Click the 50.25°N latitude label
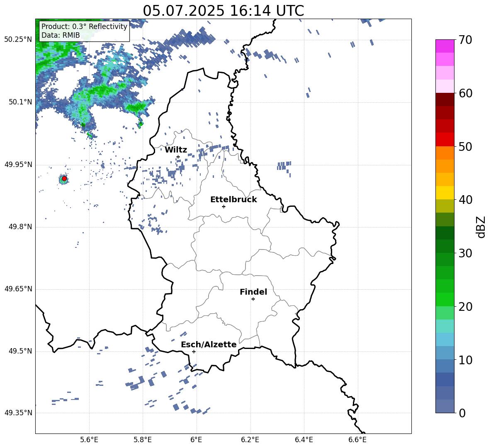Viewport: 491px width, 448px height. [x=18, y=40]
